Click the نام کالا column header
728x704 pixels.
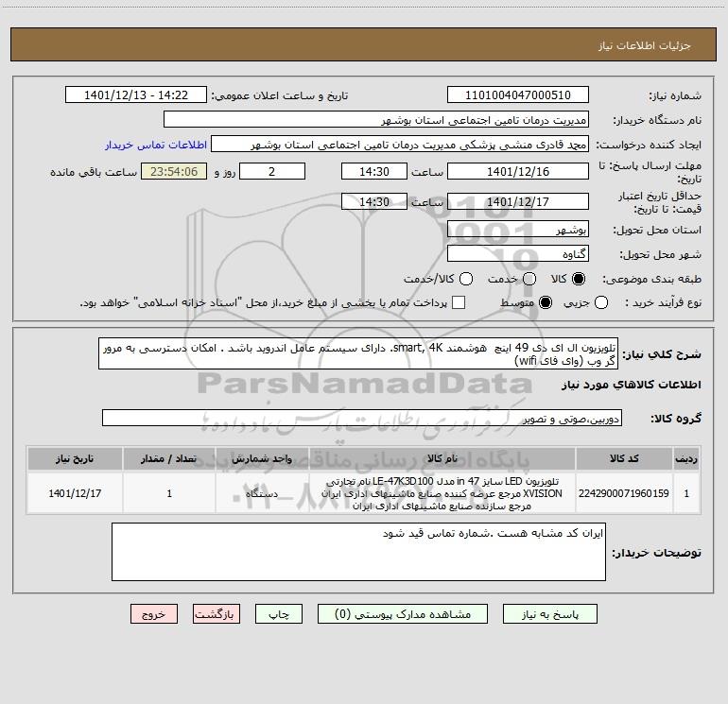pos(442,458)
